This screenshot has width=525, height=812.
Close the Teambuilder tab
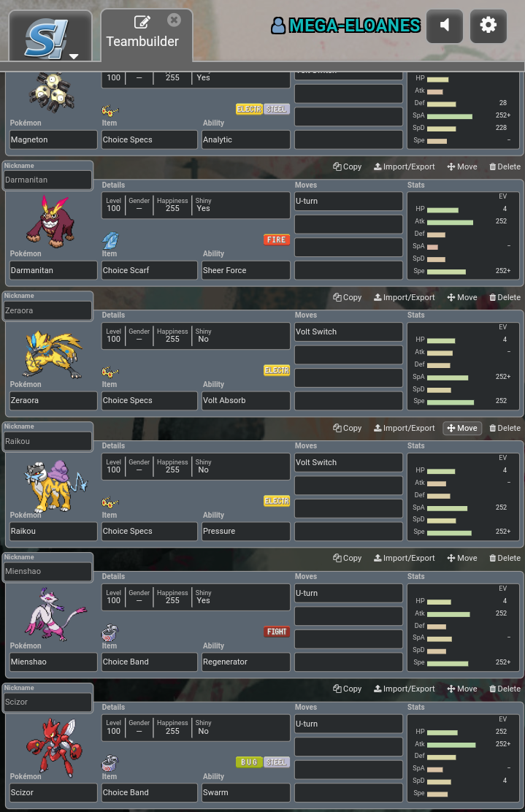(174, 20)
